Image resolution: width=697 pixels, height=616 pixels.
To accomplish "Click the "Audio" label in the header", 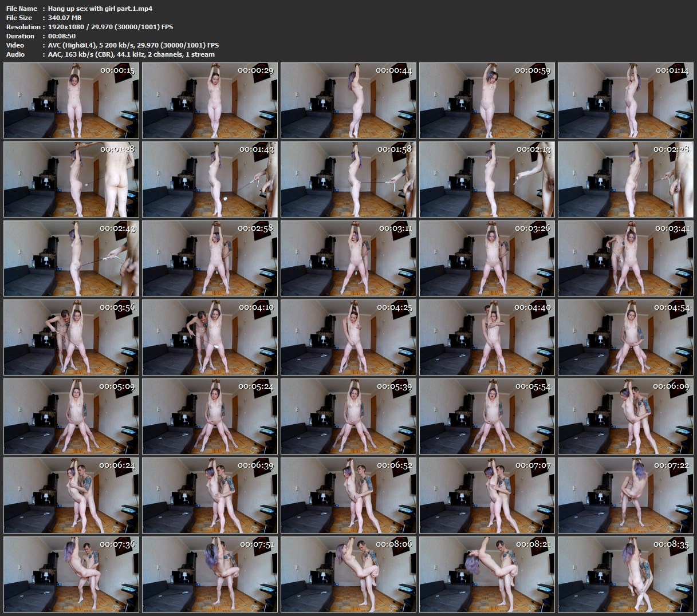I will point(15,54).
